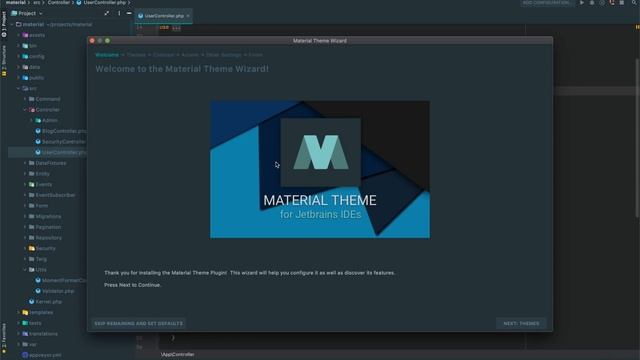Click the Material Theme logo image

pyautogui.click(x=320, y=169)
